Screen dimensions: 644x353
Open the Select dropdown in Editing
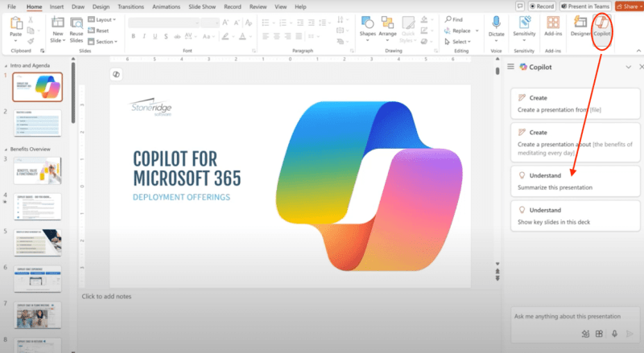(457, 42)
